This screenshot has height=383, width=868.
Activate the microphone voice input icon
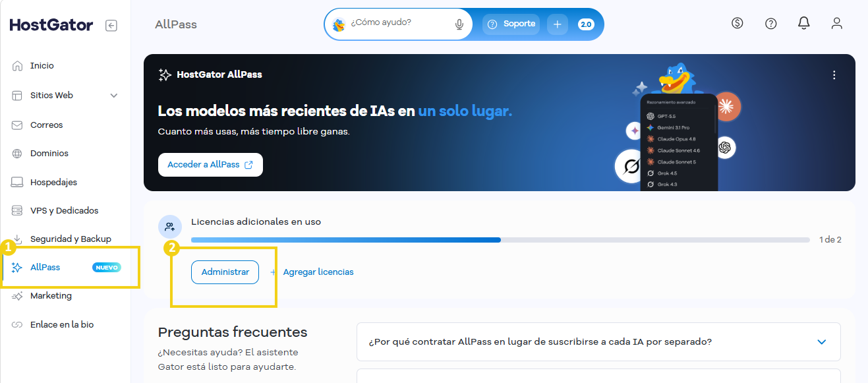point(459,24)
